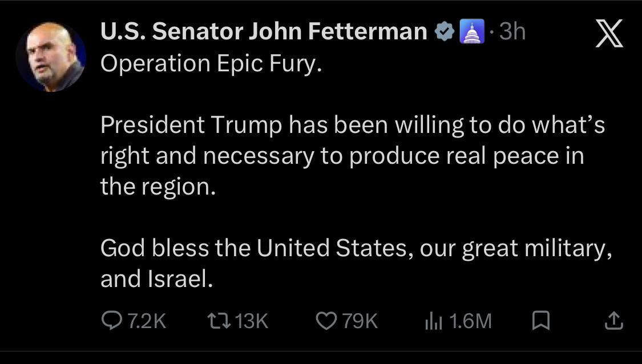Click the 1.6M views count
This screenshot has height=364, width=642.
coord(470,321)
